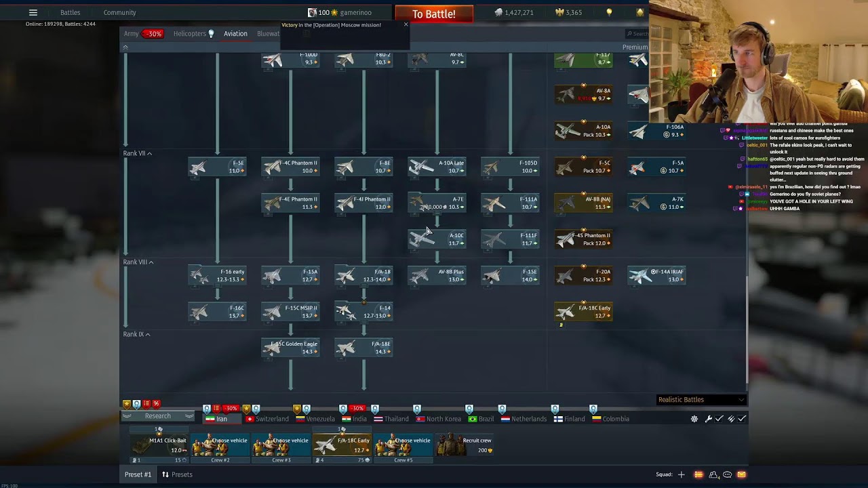868x488 pixels.
Task: Select the A-10A Late aircraft
Action: 437,167
